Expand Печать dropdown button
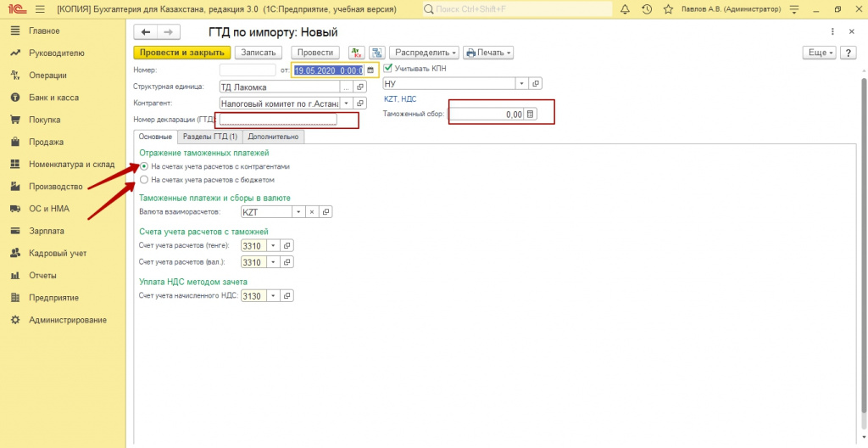 tap(488, 53)
